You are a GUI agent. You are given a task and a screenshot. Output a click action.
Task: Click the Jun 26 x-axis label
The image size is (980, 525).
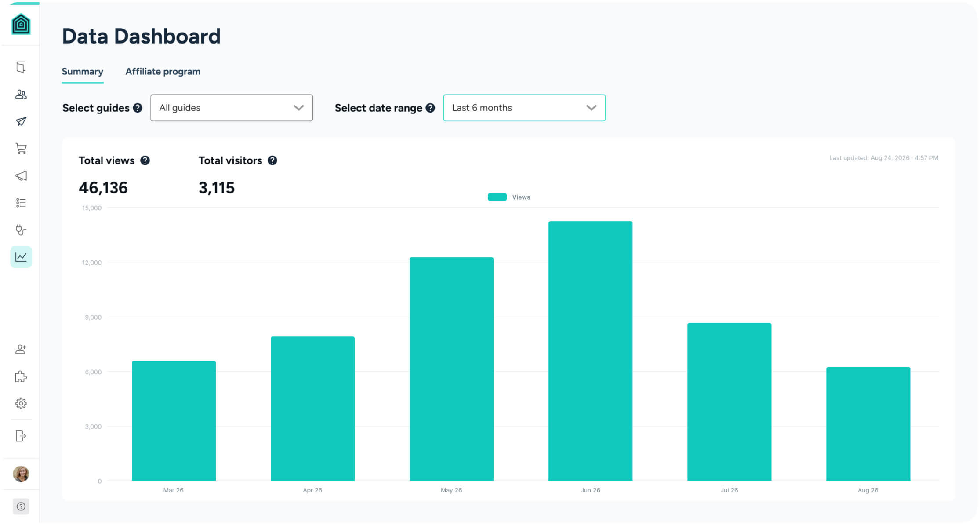point(590,490)
